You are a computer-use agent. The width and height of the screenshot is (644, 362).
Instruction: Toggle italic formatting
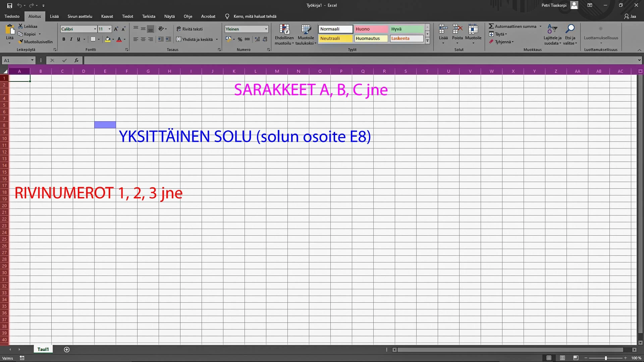(x=71, y=39)
